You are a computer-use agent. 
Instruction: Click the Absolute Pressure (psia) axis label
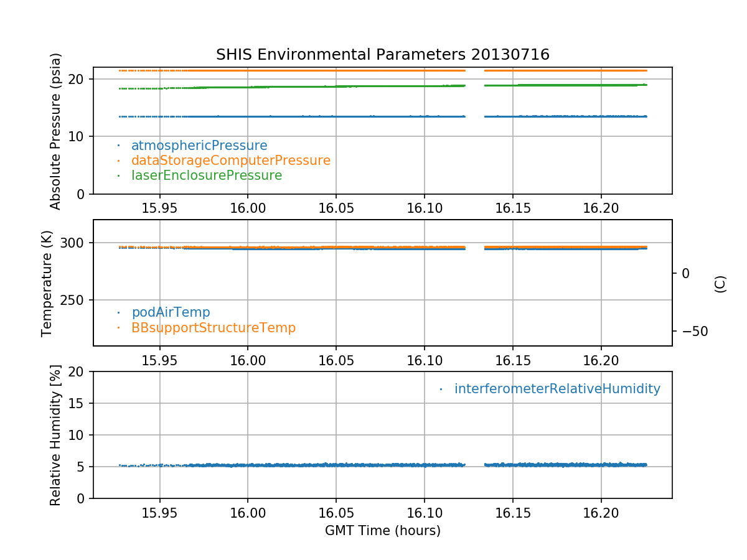point(56,131)
